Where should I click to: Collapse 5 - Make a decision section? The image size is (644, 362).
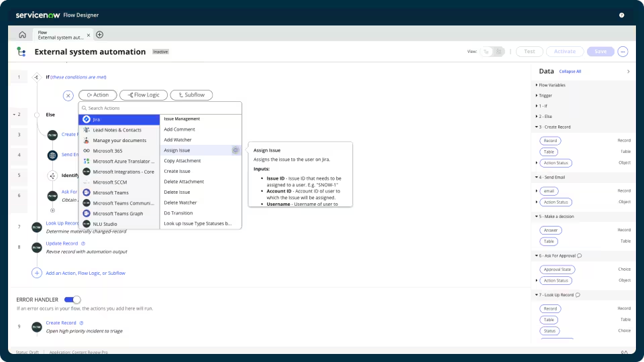pos(537,217)
